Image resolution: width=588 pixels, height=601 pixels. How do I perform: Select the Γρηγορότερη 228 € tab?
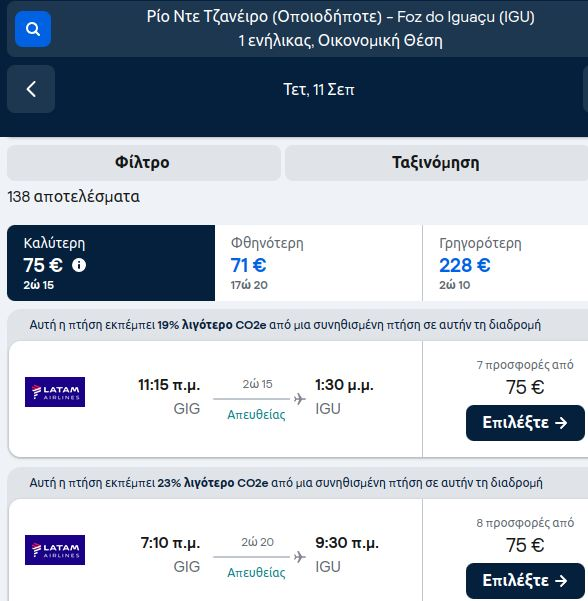coord(505,263)
